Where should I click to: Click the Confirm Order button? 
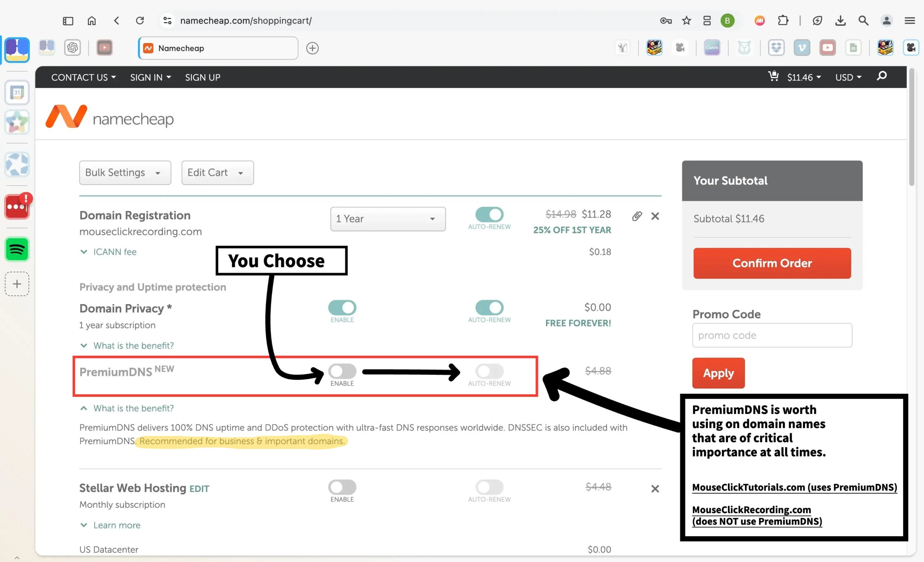pos(772,263)
